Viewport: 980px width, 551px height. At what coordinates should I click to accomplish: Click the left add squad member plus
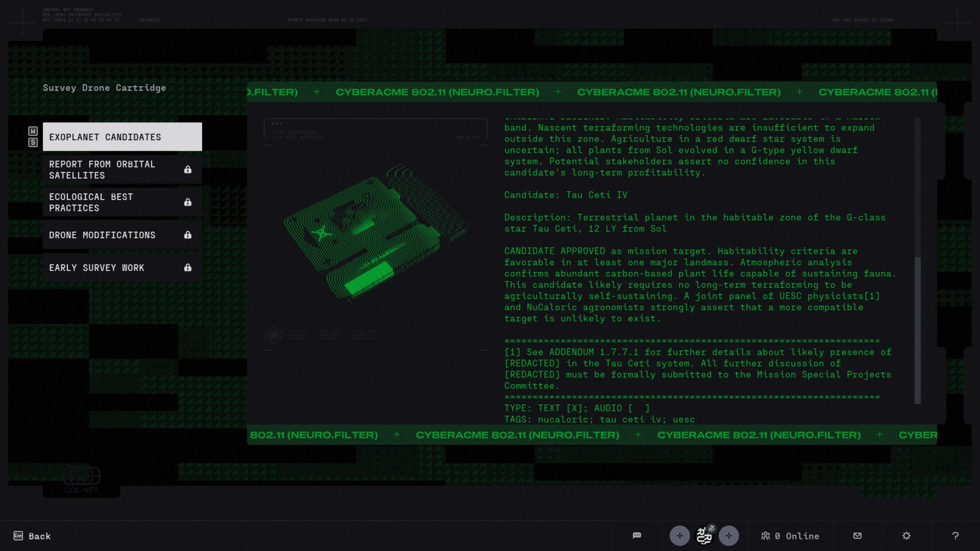[679, 536]
